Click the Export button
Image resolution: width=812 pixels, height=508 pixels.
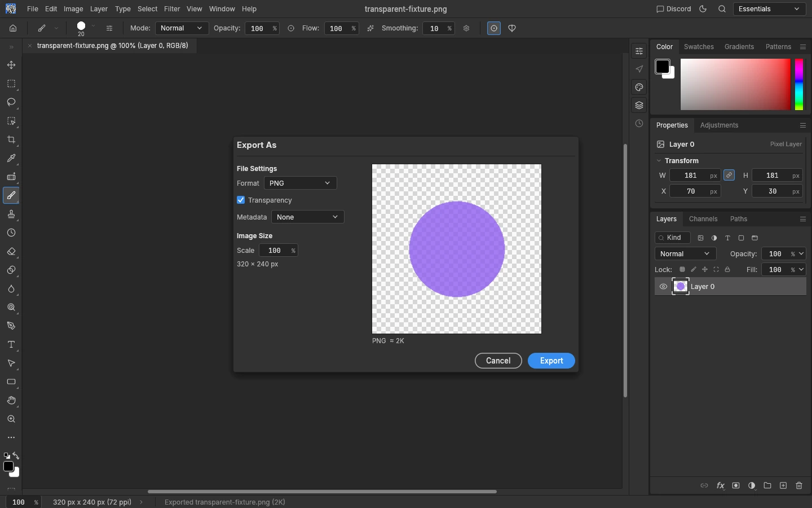(x=551, y=361)
